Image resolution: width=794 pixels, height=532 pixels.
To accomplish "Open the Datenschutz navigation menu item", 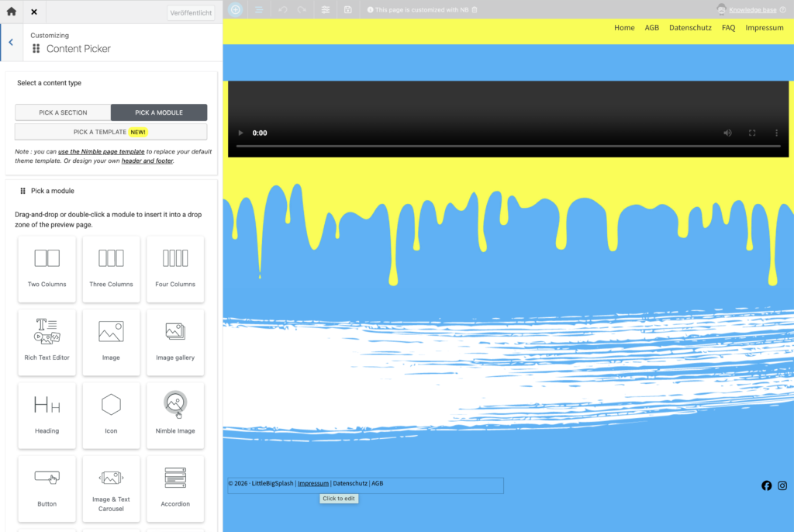I will coord(690,28).
